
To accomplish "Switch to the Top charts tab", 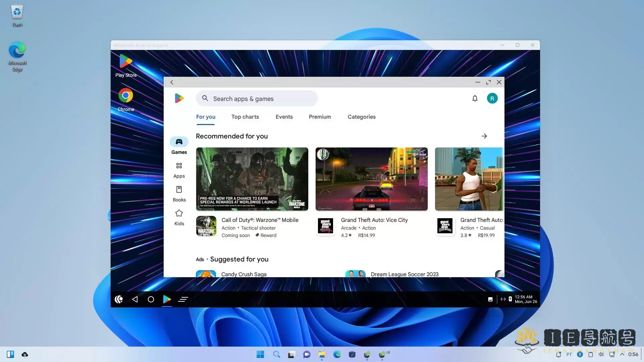I will 245,117.
